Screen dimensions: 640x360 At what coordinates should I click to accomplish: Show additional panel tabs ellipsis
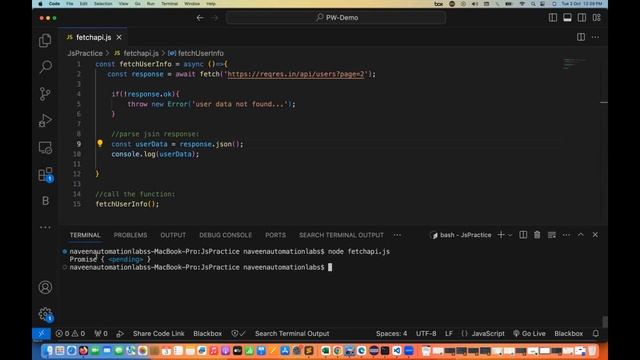point(397,235)
